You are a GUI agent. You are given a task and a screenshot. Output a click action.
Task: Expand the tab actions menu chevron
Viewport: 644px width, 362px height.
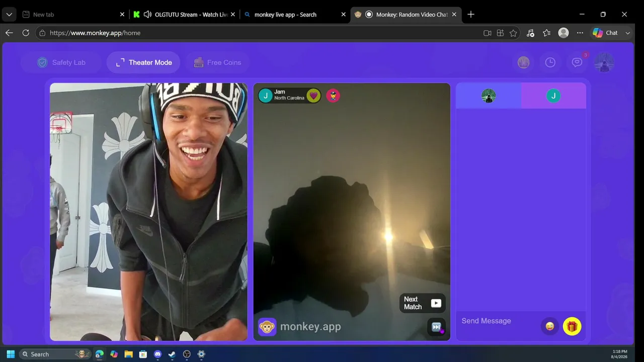click(x=9, y=15)
